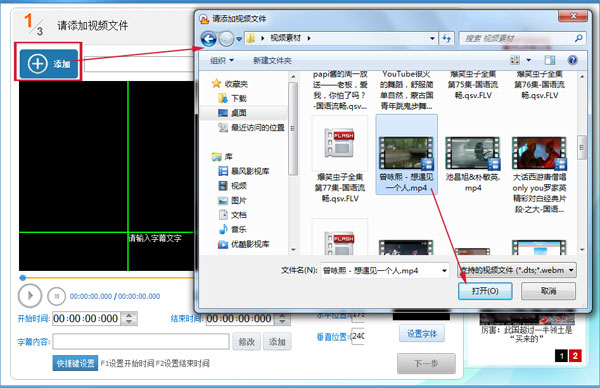Open the 组织 menu
Screen dimensions: 600x388
coord(222,60)
